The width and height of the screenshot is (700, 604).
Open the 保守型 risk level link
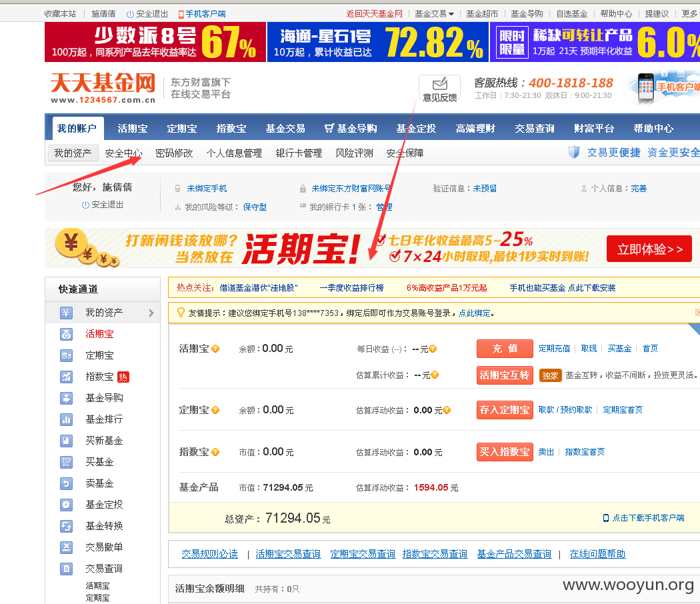(255, 207)
